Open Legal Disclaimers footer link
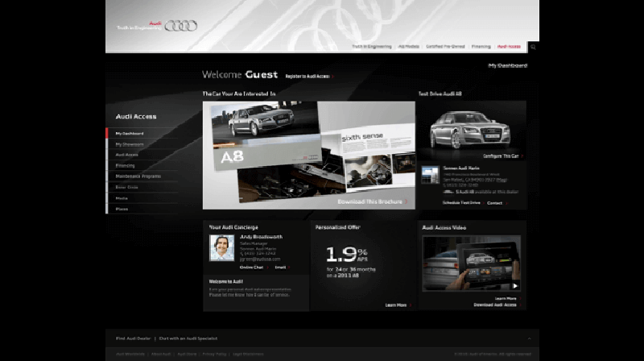 click(248, 354)
